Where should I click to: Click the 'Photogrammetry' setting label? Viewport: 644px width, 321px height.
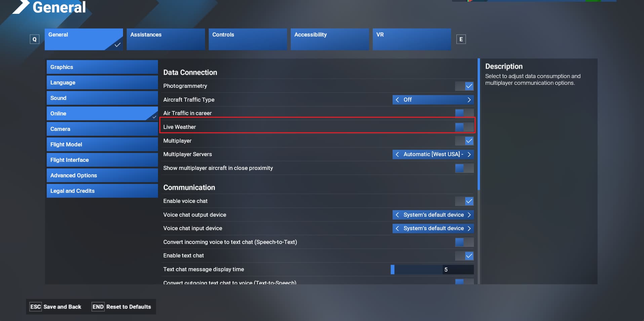[x=185, y=86]
